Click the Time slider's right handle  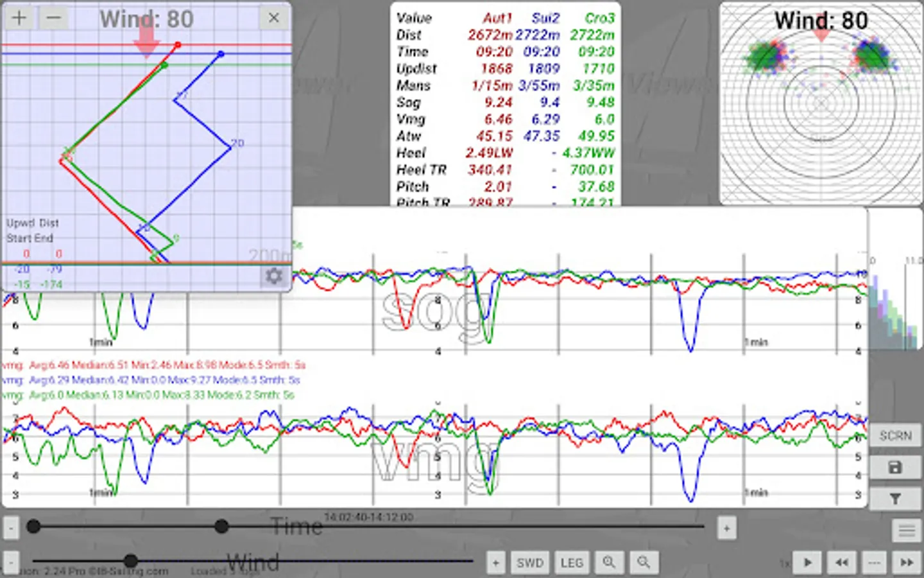click(221, 527)
